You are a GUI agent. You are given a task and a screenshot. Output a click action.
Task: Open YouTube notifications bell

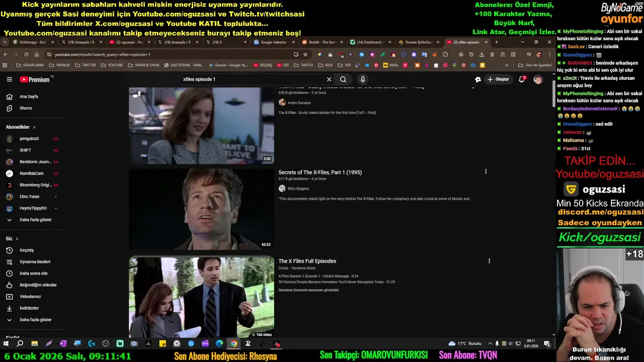pos(522,79)
